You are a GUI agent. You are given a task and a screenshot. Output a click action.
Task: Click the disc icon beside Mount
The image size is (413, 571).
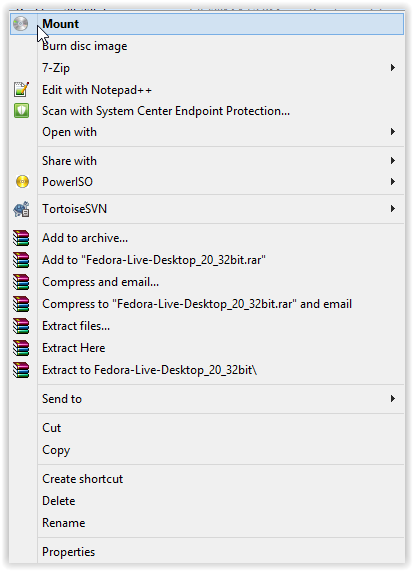tap(21, 24)
